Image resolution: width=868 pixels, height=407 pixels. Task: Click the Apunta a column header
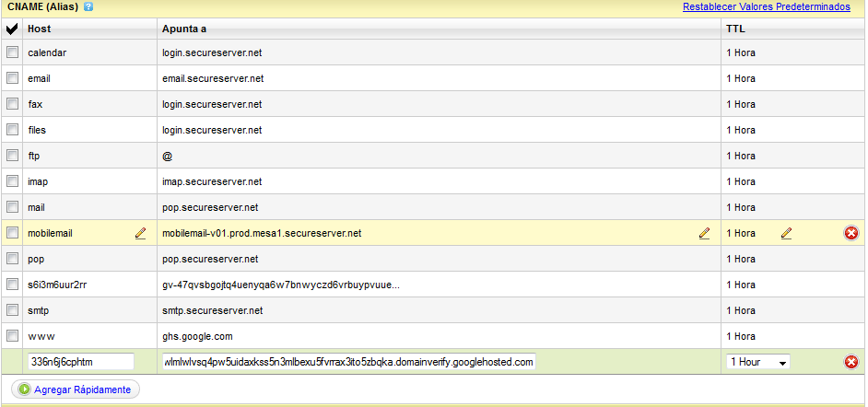coord(184,29)
